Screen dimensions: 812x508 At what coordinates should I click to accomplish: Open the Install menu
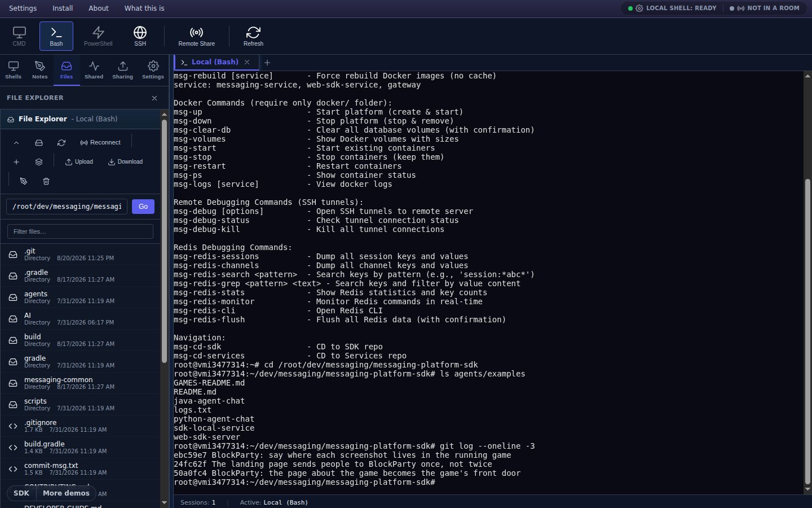click(x=63, y=8)
